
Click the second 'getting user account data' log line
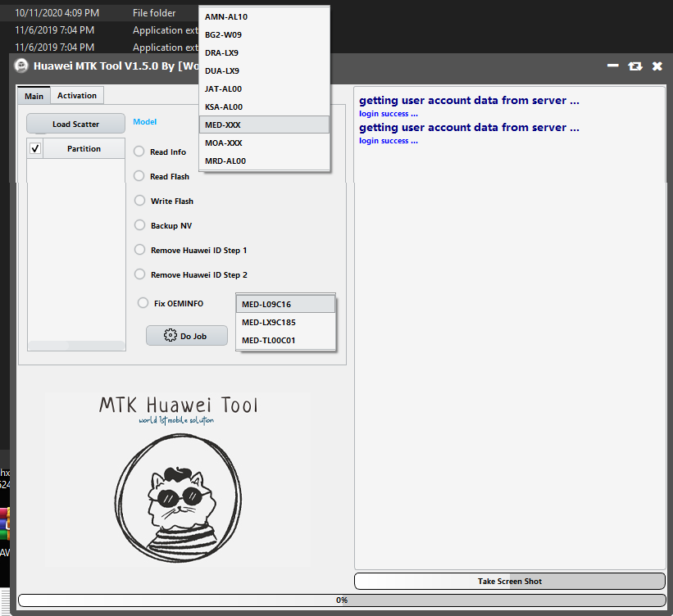[x=469, y=128]
